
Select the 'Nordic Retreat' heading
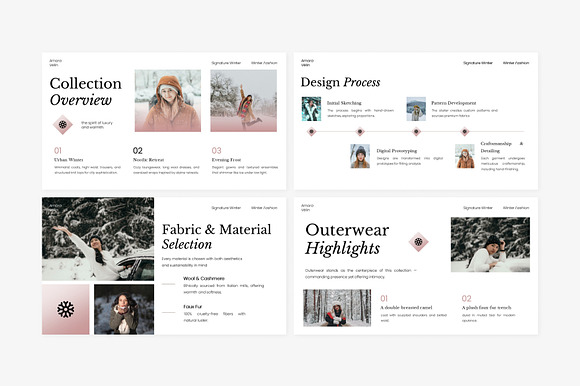click(x=148, y=160)
